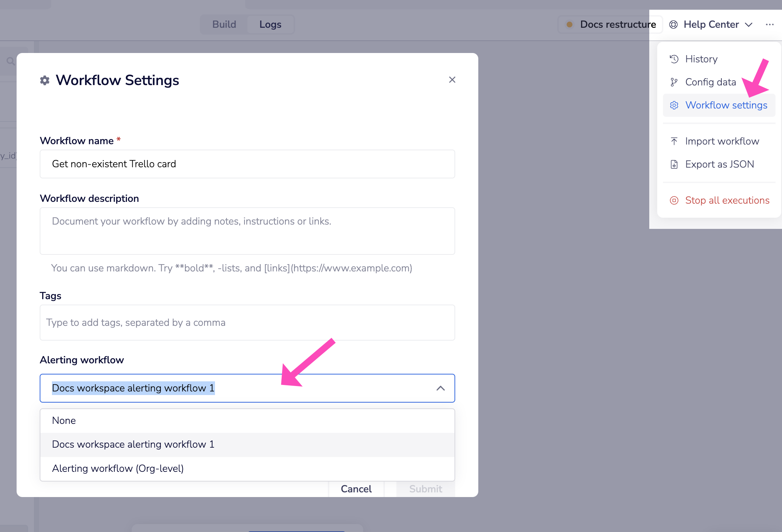This screenshot has height=532, width=782.
Task: Click the Stop all executions menu entry
Action: point(727,200)
